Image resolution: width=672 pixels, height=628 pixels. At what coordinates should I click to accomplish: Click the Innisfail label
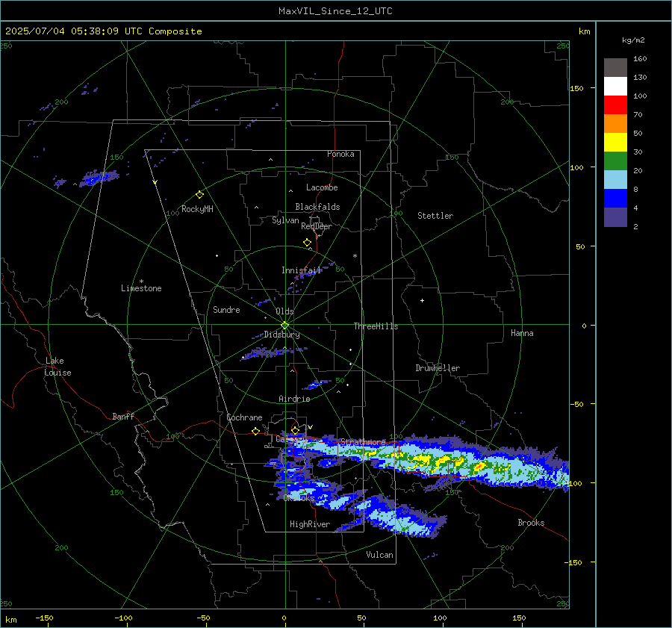click(302, 270)
